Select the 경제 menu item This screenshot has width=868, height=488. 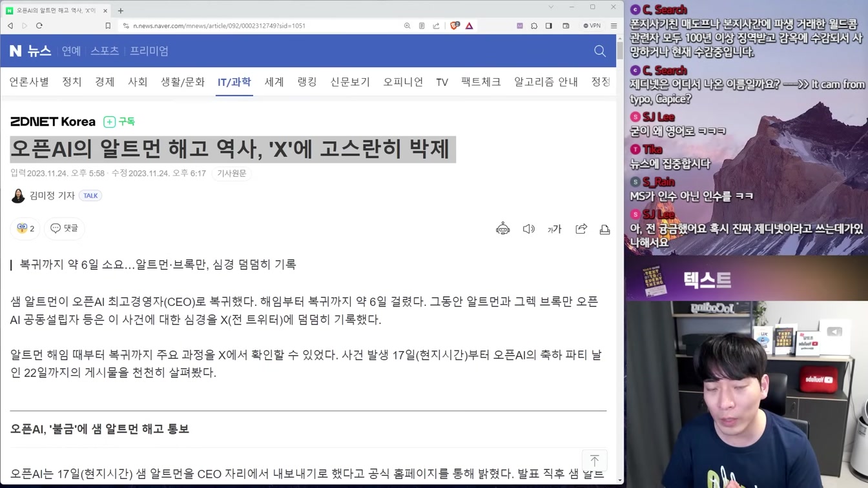click(105, 82)
